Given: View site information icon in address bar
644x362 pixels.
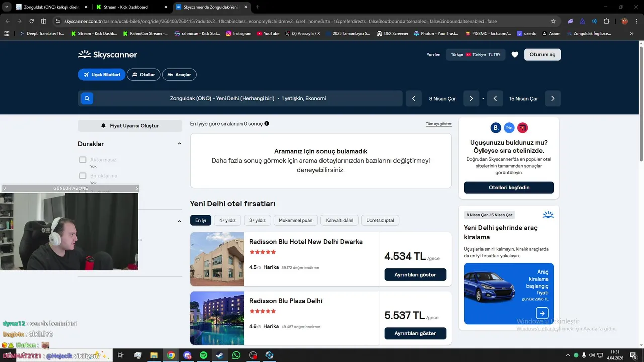Looking at the screenshot, I should [58, 21].
